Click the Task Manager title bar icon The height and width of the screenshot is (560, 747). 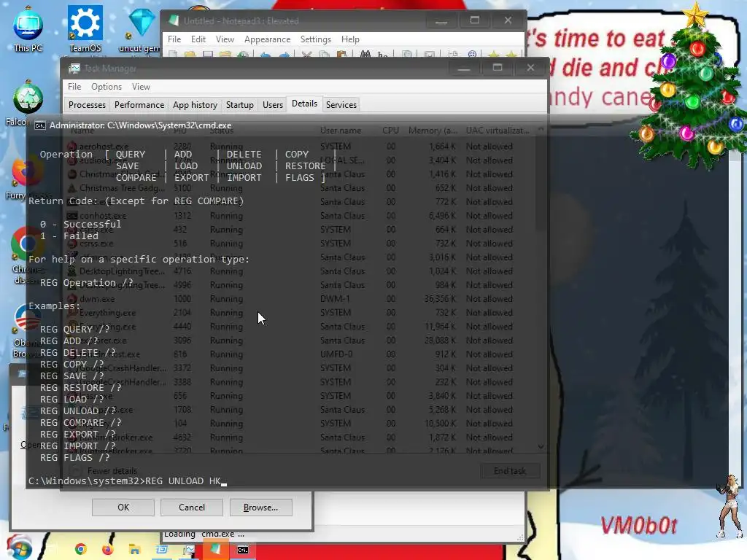[74, 69]
